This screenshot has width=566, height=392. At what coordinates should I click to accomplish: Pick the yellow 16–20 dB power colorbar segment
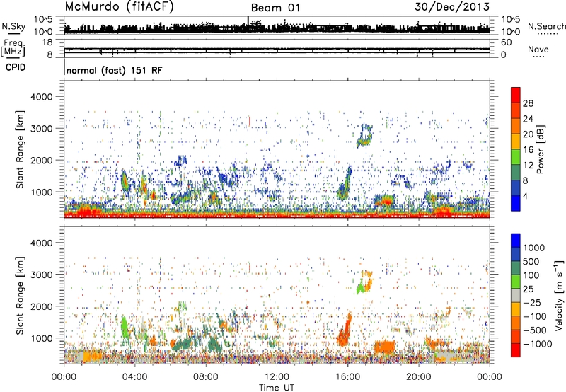tap(516, 142)
